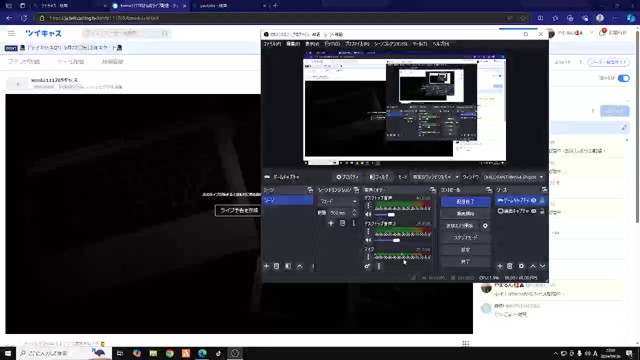
Task: Toggle visibility eye of Game Capture source
Action: click(533, 200)
